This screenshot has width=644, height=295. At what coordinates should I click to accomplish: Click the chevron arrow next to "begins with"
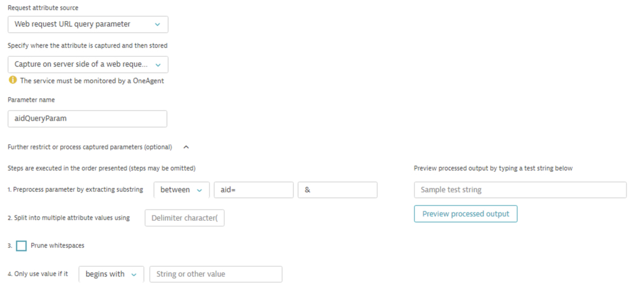pyautogui.click(x=134, y=275)
